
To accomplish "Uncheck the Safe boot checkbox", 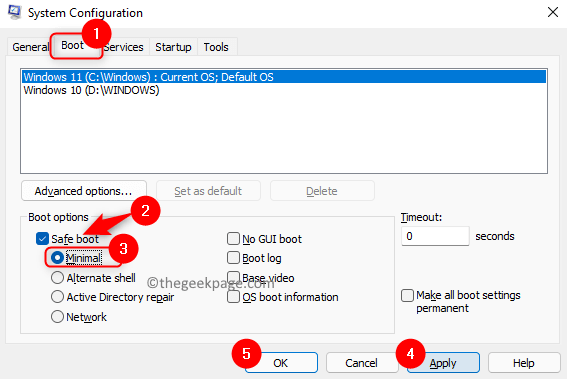I will point(42,239).
